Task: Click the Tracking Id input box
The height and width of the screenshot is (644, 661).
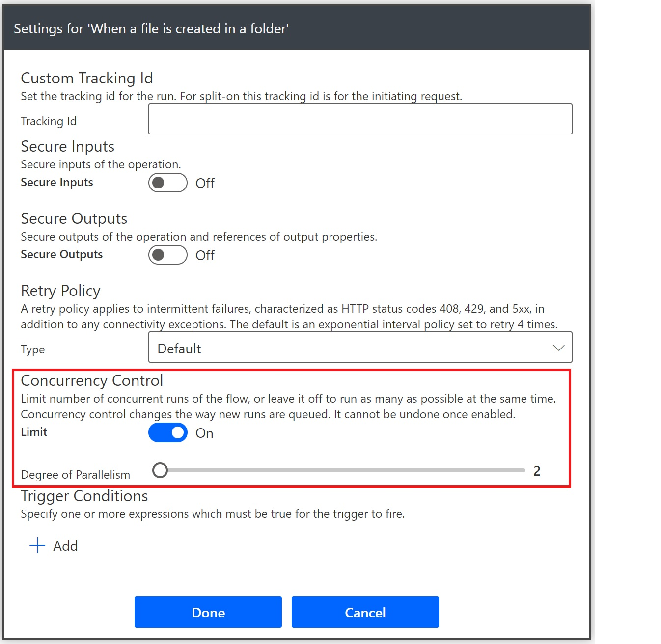Action: tap(360, 119)
